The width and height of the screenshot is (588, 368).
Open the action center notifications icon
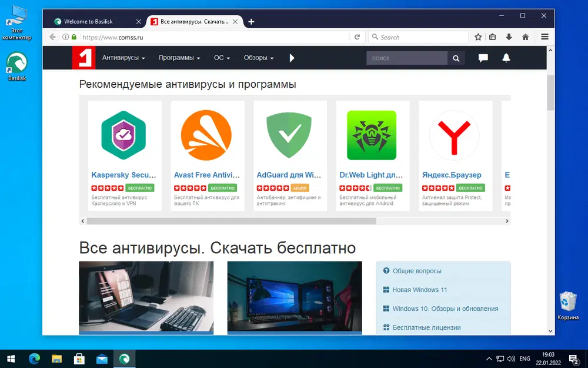click(x=574, y=359)
